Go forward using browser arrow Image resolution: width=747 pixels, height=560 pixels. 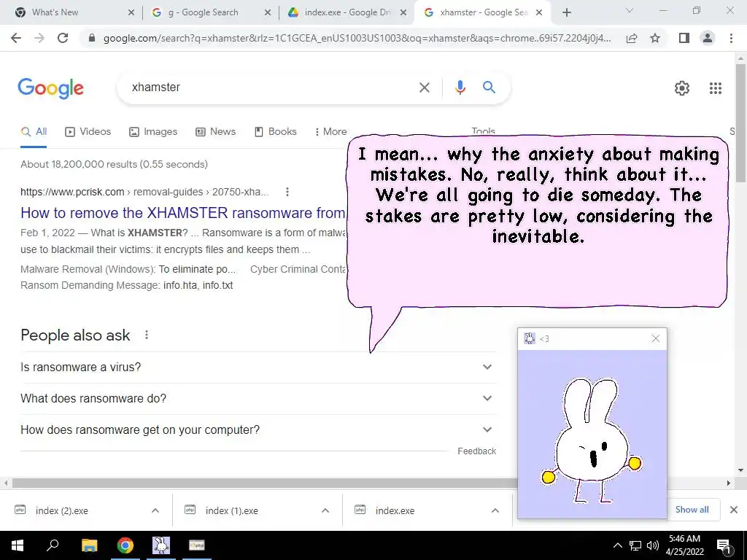click(x=39, y=38)
